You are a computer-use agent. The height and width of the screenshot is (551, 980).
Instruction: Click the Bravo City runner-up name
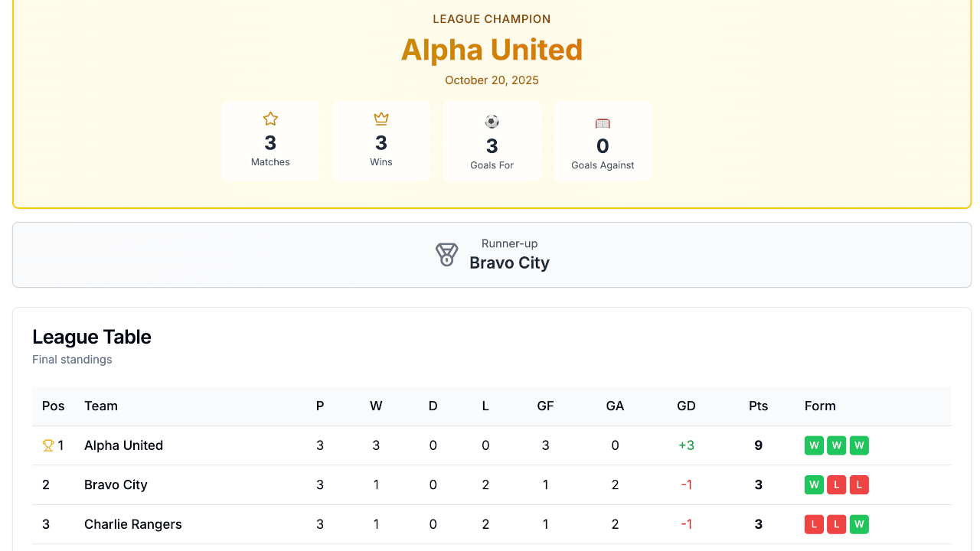point(509,262)
